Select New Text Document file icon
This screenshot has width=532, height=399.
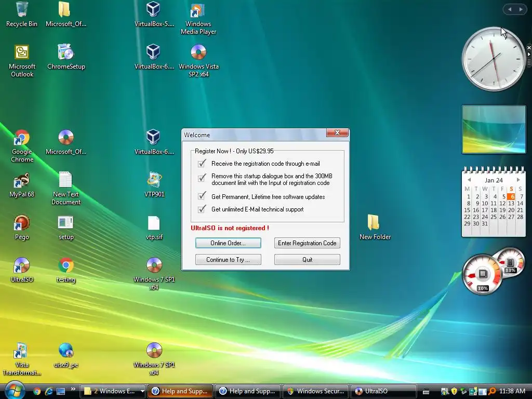66,188
